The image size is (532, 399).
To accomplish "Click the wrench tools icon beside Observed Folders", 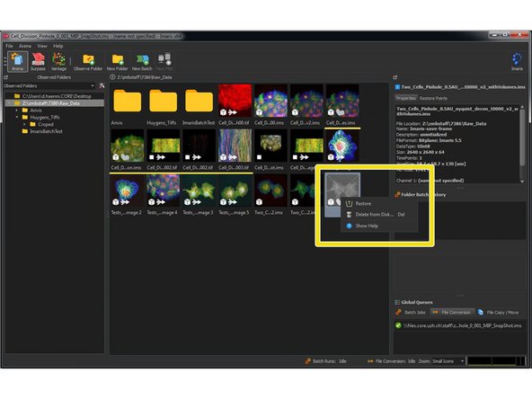I will click(102, 86).
